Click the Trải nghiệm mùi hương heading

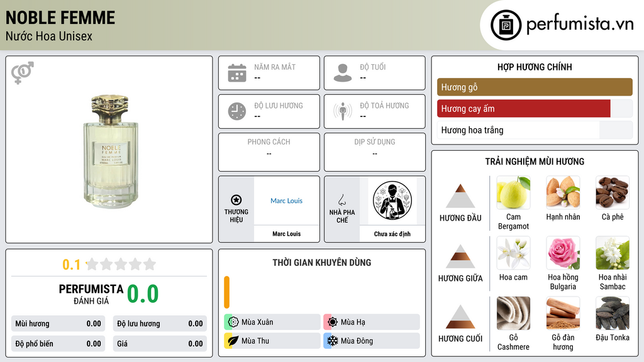coord(535,162)
